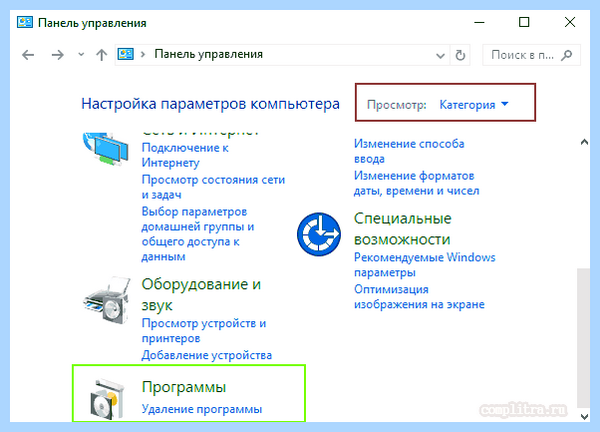Screen dimensions: 600x432
Task: Click the Control Panel icon in the address bar
Action: click(x=126, y=54)
